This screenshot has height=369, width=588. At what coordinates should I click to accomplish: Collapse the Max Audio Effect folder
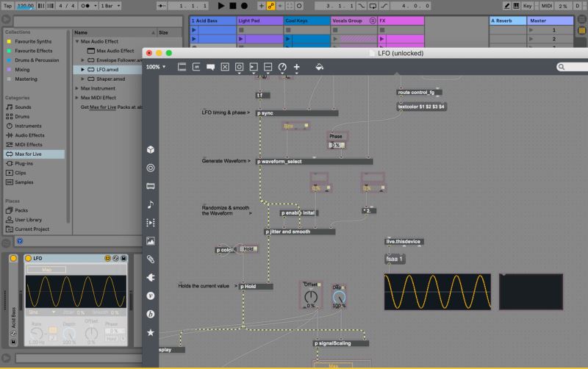tap(77, 41)
